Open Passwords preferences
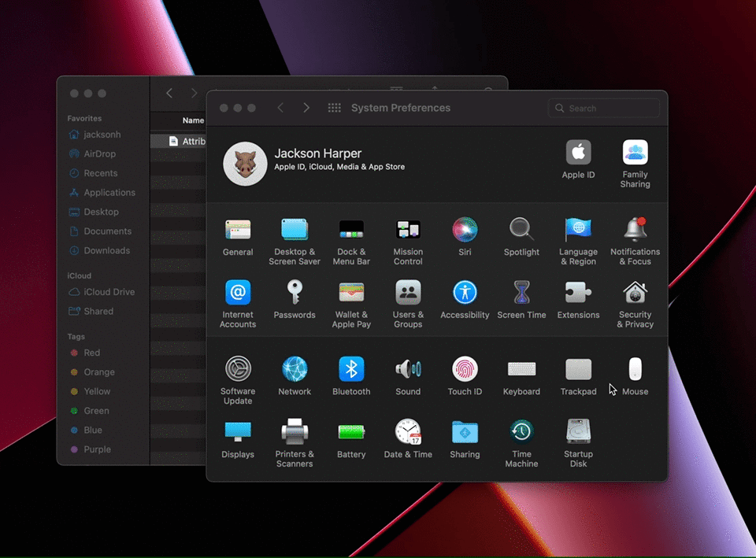The height and width of the screenshot is (558, 756). 295,300
